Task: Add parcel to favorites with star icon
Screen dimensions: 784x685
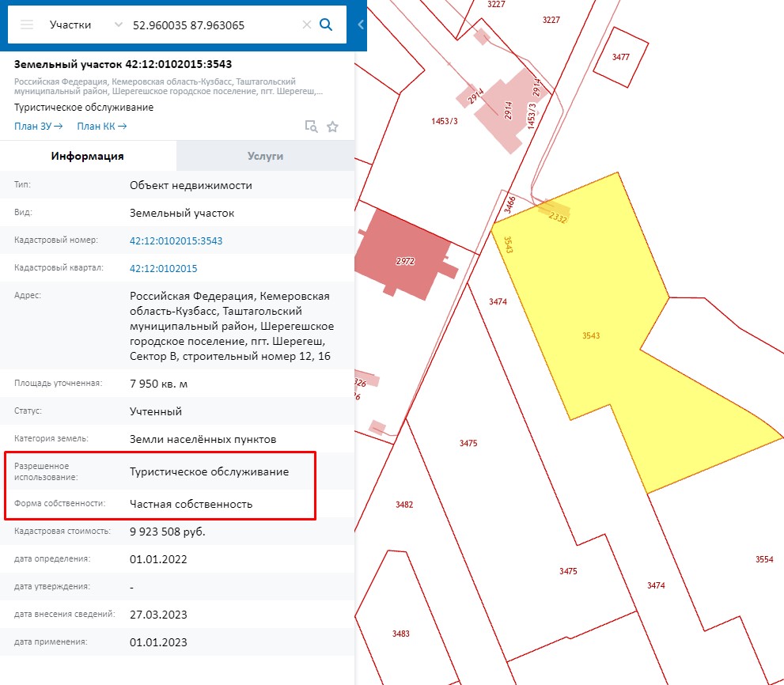Action: tap(332, 127)
